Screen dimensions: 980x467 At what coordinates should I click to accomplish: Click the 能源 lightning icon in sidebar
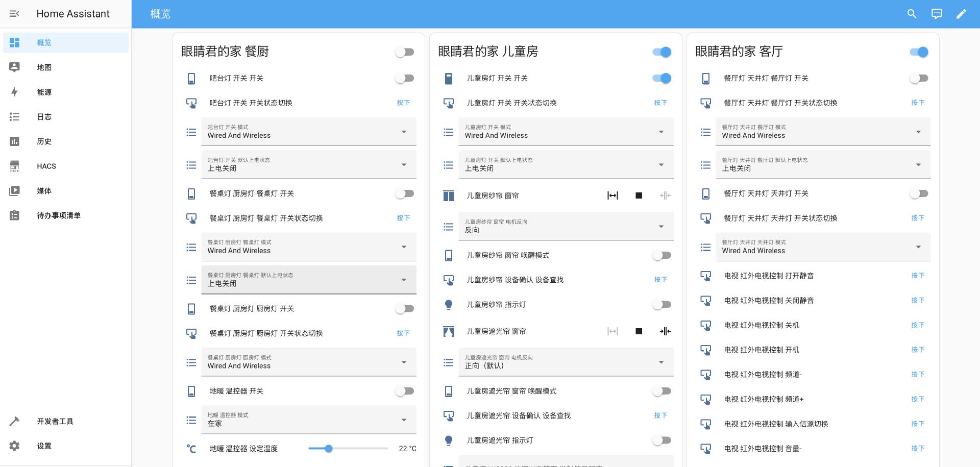(14, 92)
